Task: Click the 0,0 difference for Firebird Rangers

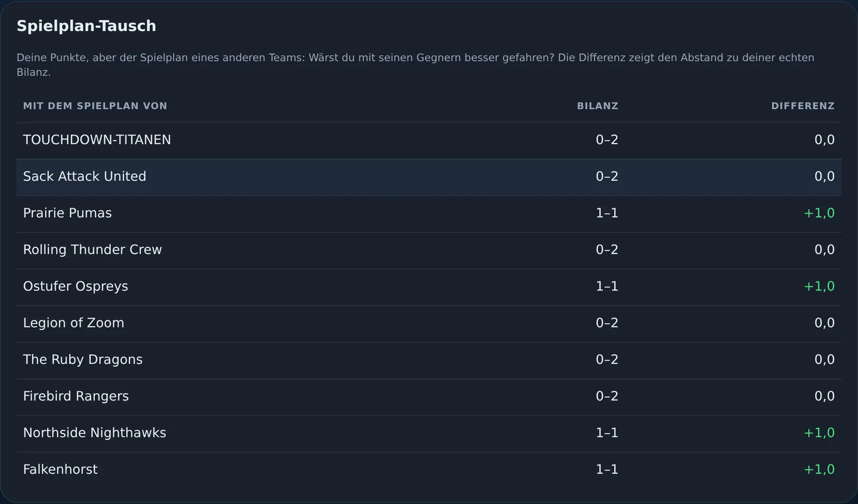Action: pyautogui.click(x=825, y=396)
